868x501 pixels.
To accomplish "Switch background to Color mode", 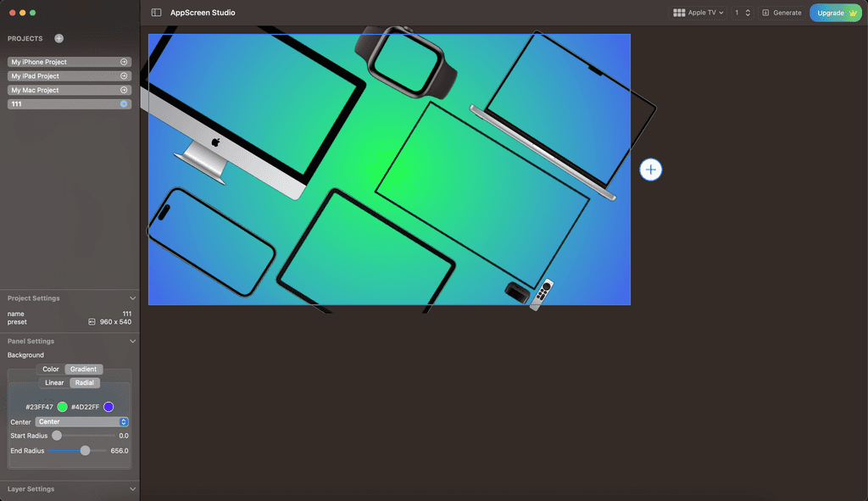I will tap(49, 369).
